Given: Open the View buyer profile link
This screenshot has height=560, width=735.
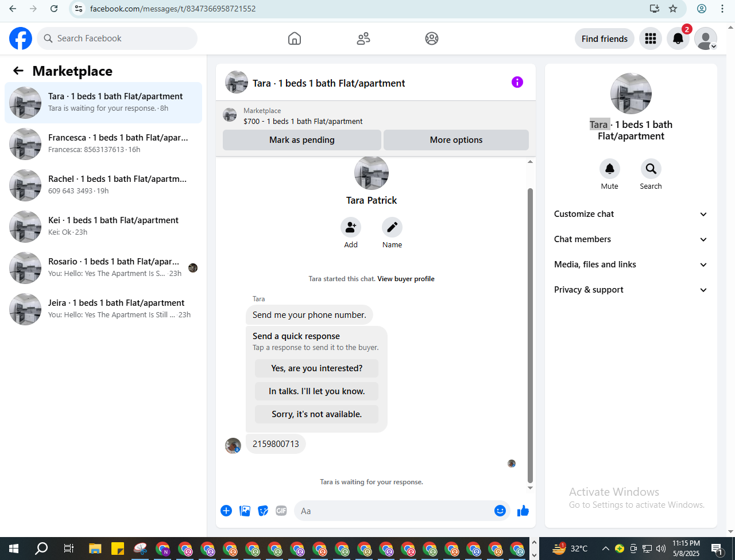Looking at the screenshot, I should [406, 279].
